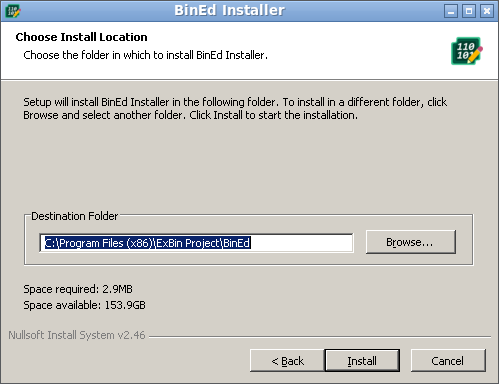Go to previous step with Back

[287, 360]
